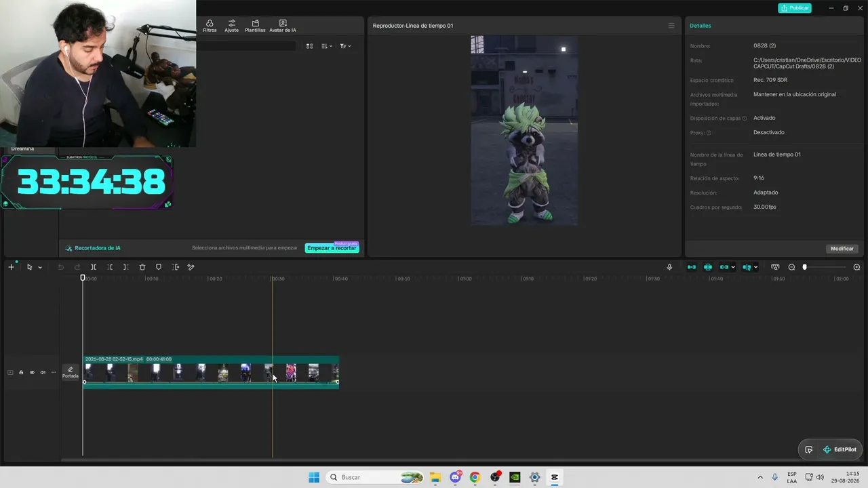Redo the last undone edit
868x488 pixels.
[x=77, y=267]
